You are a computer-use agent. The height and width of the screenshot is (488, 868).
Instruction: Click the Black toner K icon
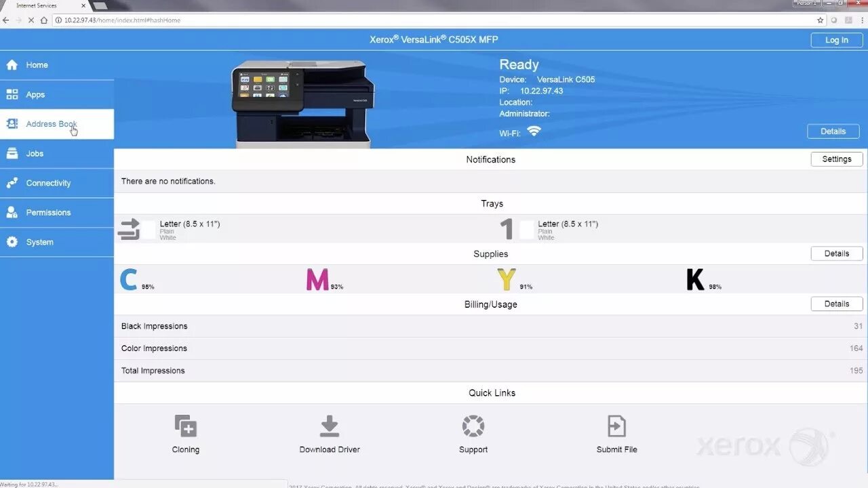[x=695, y=279]
